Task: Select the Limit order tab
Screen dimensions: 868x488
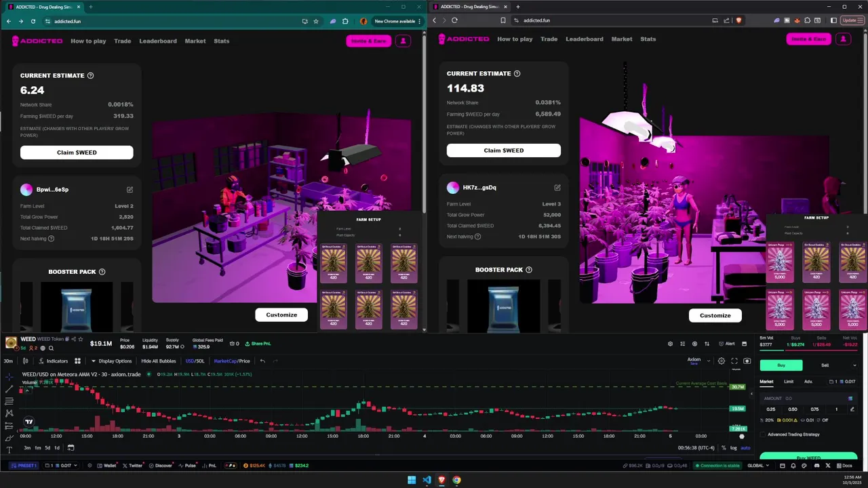Action: coord(789,382)
